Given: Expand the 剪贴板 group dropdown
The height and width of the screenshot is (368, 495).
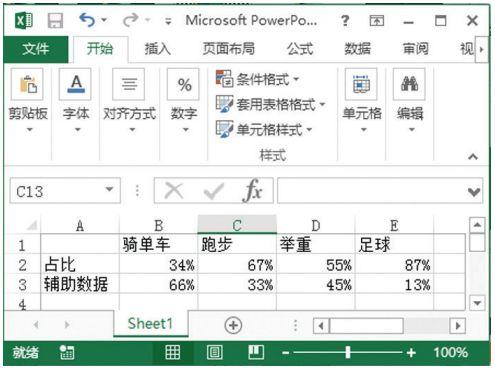Looking at the screenshot, I should point(29,130).
